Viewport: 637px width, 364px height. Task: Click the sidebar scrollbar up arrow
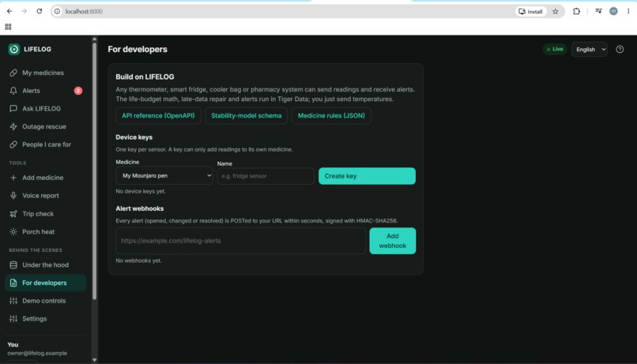coord(94,39)
